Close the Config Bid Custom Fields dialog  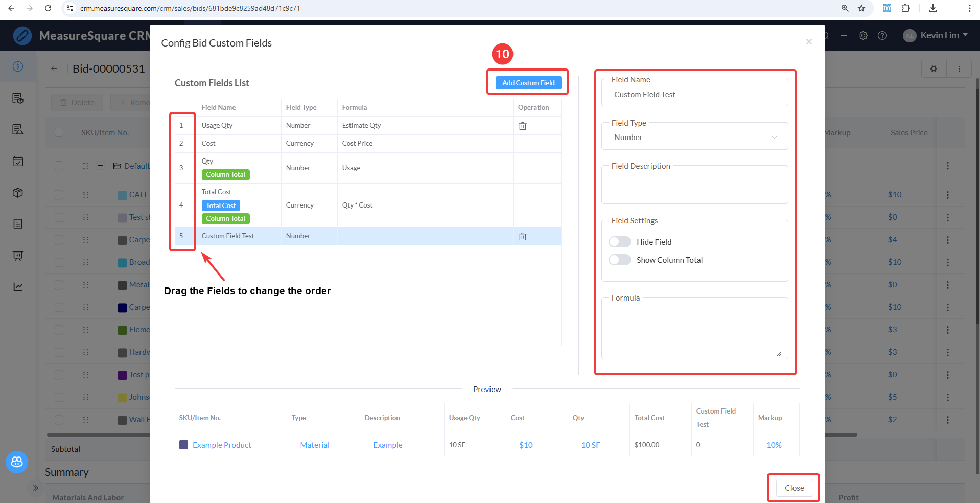(794, 488)
